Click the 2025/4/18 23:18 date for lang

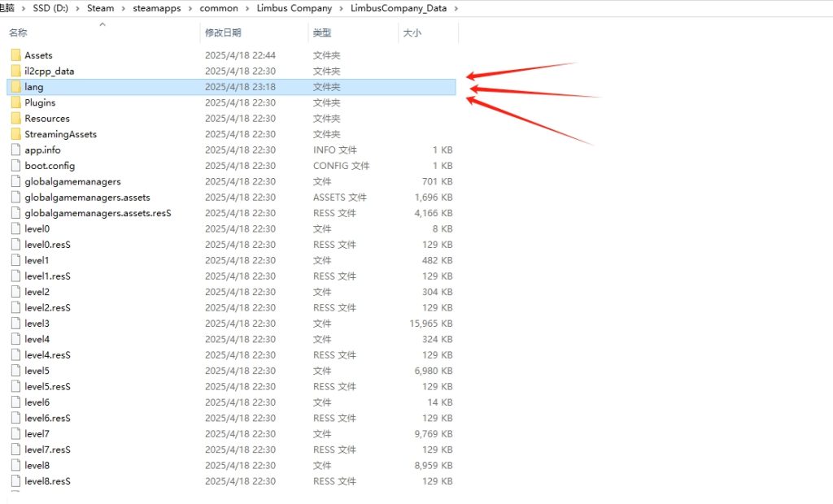pos(240,87)
